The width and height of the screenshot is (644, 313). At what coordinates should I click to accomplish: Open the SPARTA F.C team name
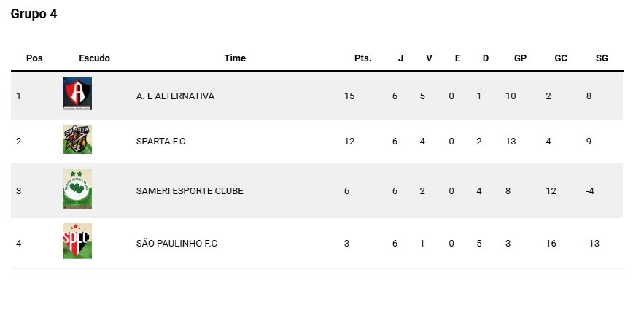click(x=160, y=142)
